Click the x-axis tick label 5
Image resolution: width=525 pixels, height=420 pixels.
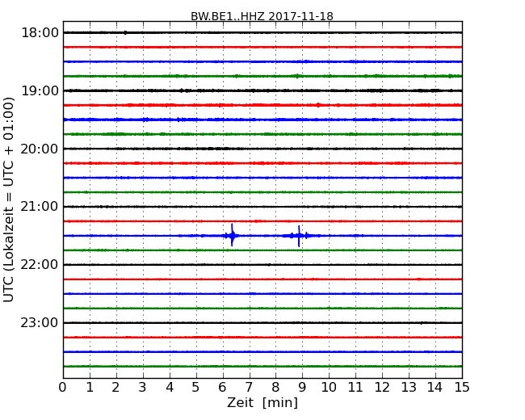(x=196, y=388)
